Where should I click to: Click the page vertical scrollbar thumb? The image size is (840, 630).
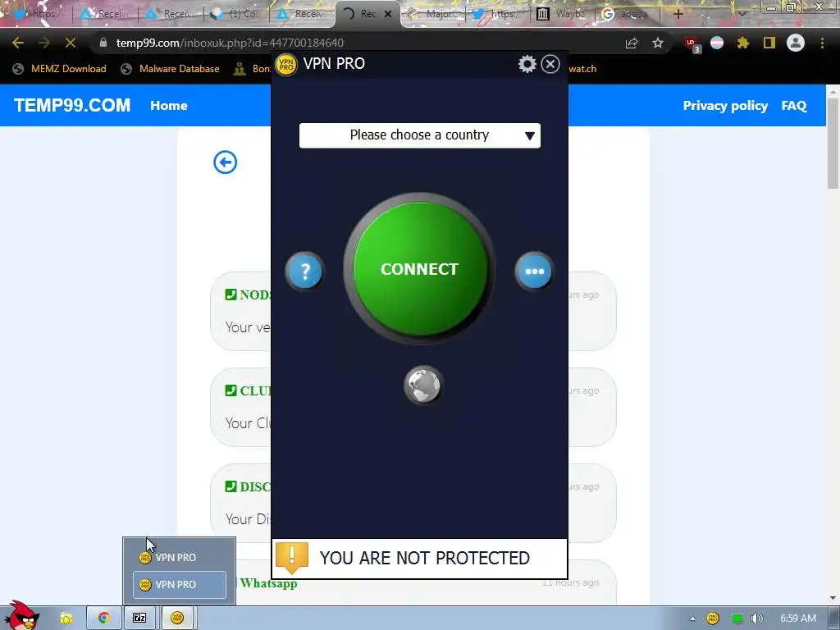pyautogui.click(x=833, y=144)
